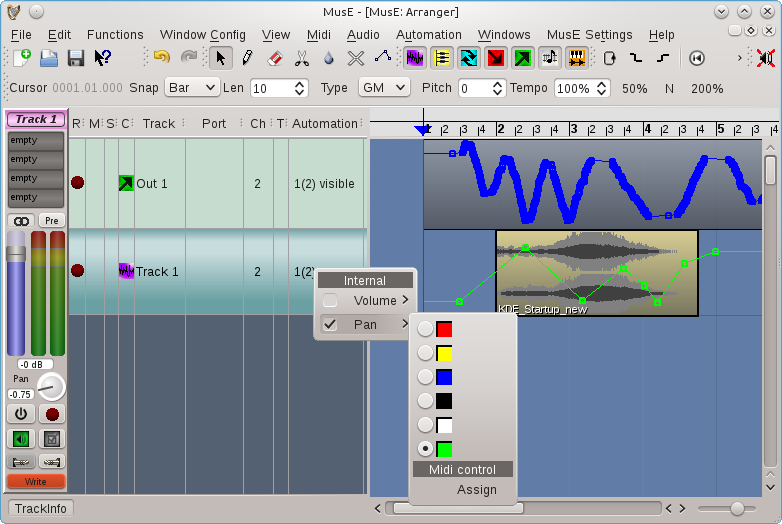
Task: Select the automation line tool
Action: [383, 57]
